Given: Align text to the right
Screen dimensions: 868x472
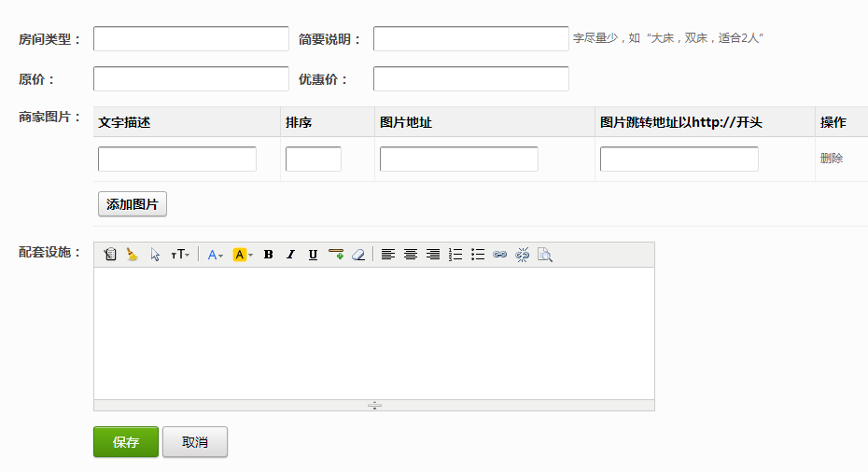Looking at the screenshot, I should pos(433,255).
